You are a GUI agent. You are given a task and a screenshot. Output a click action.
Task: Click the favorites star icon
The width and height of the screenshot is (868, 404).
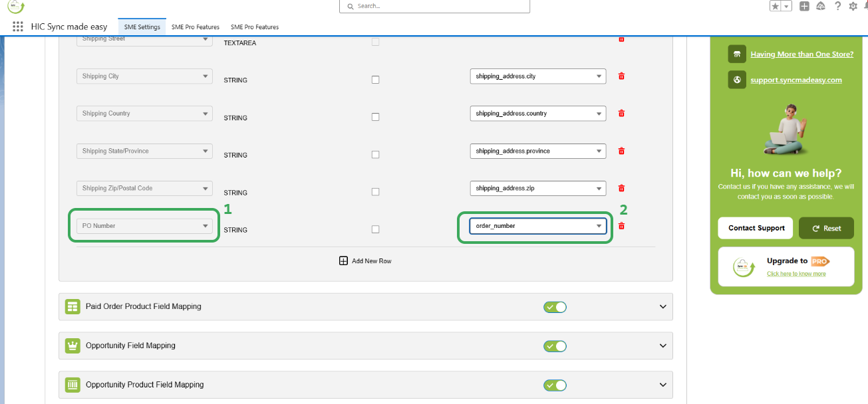[x=776, y=6]
